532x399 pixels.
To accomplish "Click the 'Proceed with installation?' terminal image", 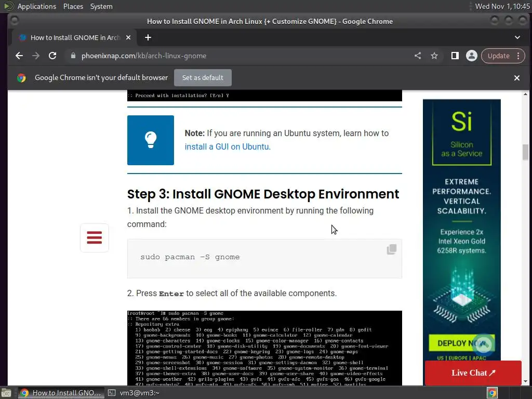I will pyautogui.click(x=264, y=96).
